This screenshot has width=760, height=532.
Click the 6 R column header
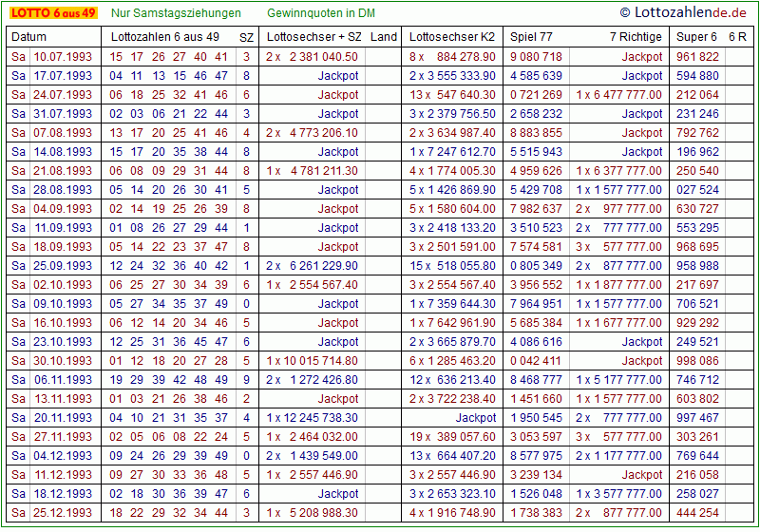point(737,37)
